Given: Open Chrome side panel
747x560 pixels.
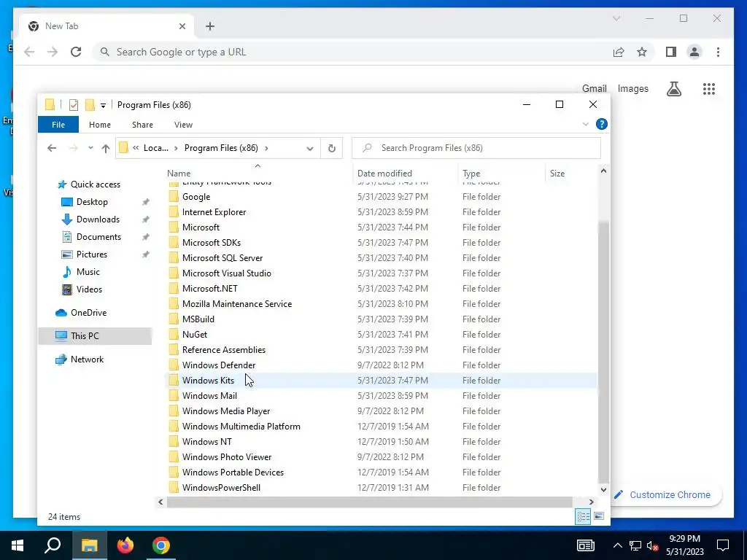Looking at the screenshot, I should [x=671, y=52].
